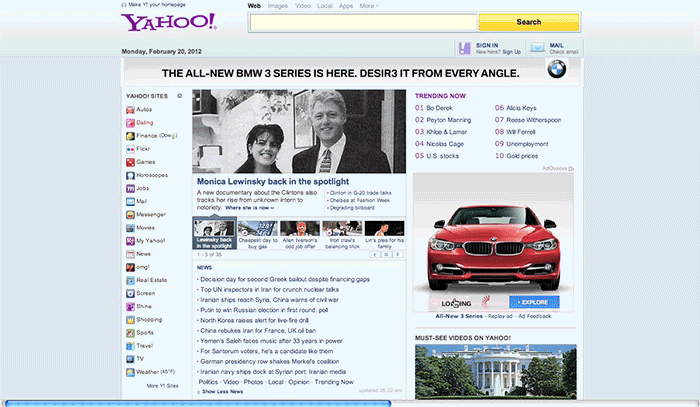This screenshot has width=700, height=407.
Task: Click the Yahoo! Sites settings gear
Action: 179,96
